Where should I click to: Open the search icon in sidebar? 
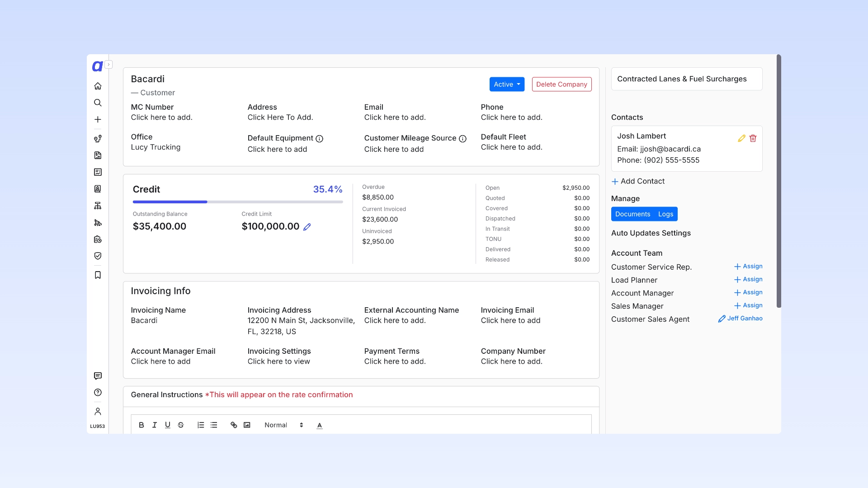(98, 103)
